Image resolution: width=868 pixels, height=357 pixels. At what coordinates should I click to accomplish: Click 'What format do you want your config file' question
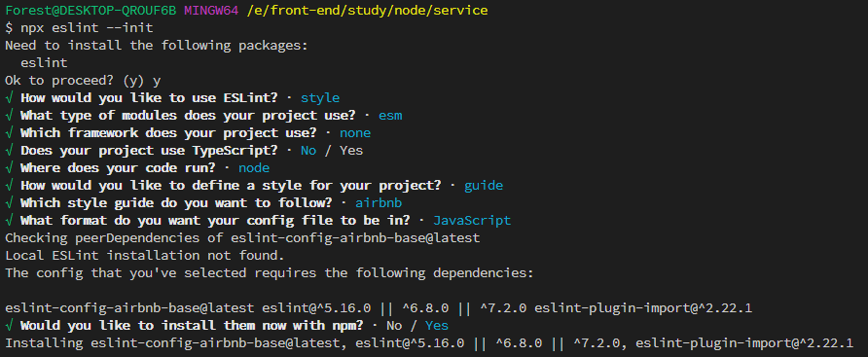click(215, 220)
